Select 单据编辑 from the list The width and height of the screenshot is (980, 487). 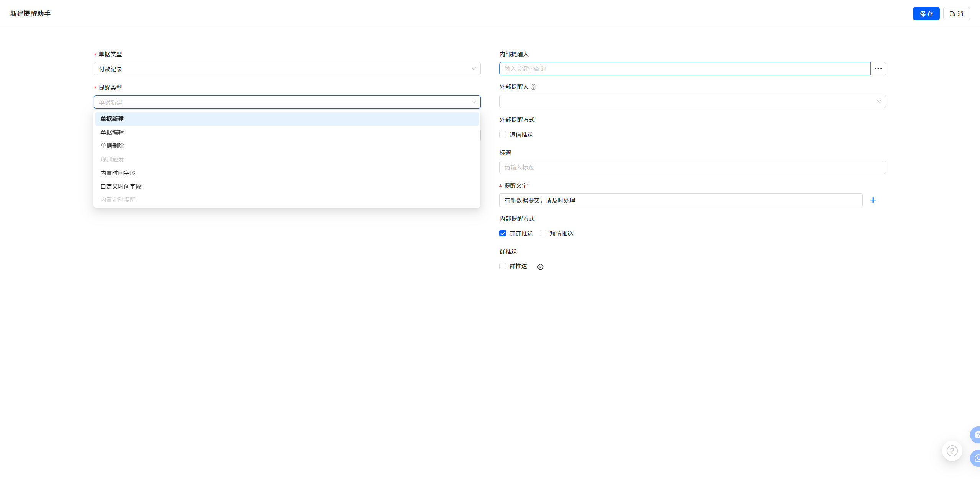point(112,133)
